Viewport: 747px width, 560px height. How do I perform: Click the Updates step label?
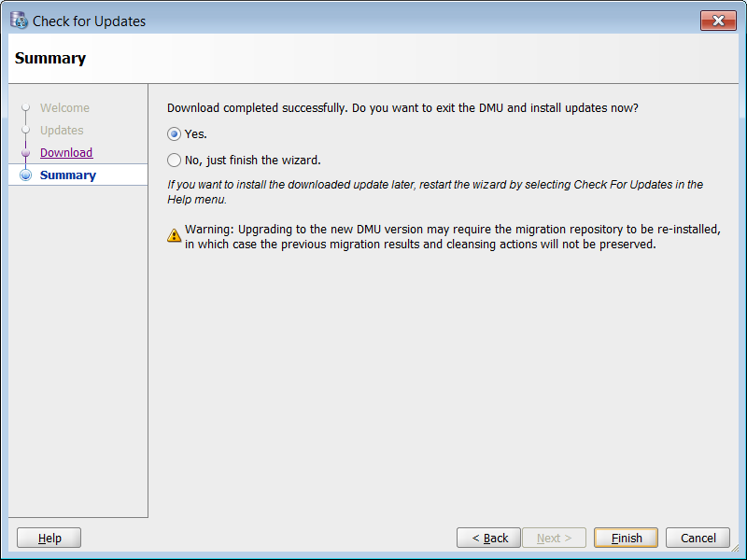coord(62,131)
